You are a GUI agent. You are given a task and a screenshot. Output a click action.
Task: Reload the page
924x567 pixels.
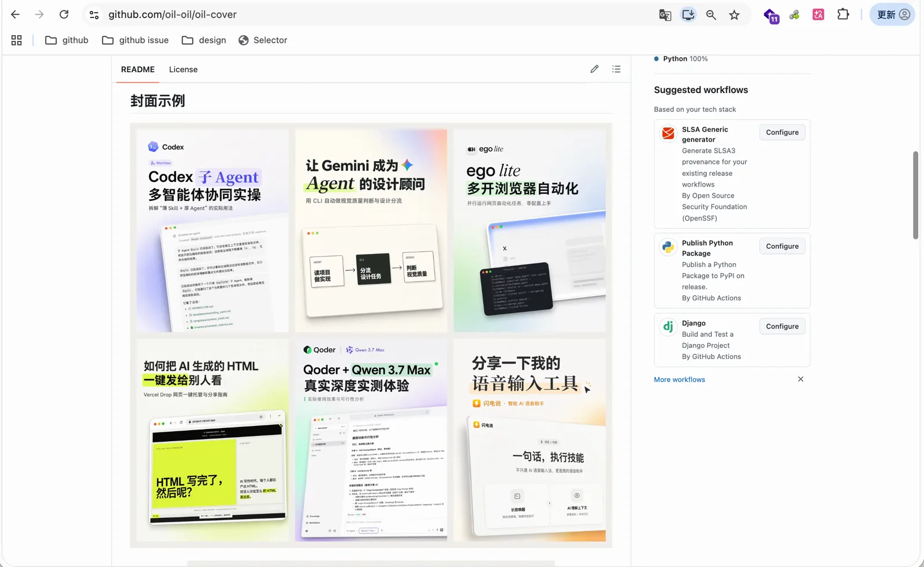[x=64, y=14]
